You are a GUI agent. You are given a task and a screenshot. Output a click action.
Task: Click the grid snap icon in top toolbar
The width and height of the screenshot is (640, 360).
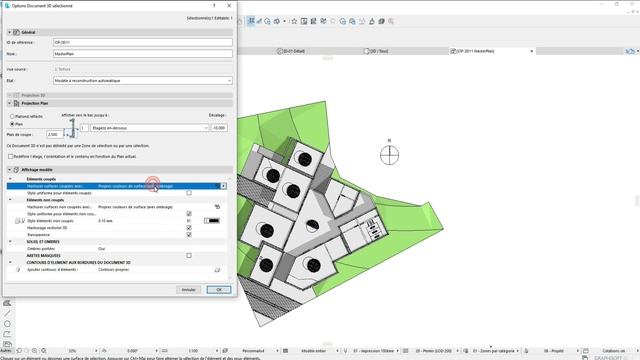click(251, 21)
